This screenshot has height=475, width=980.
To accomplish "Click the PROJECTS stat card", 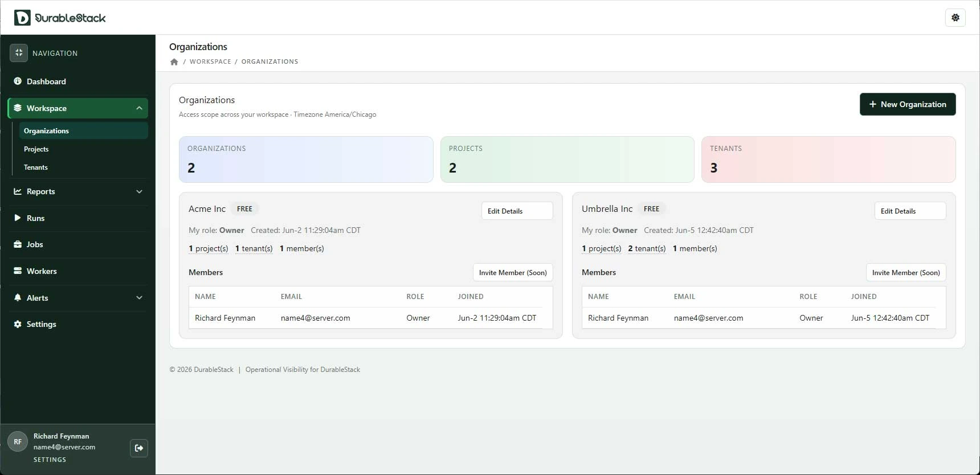I will tap(567, 159).
